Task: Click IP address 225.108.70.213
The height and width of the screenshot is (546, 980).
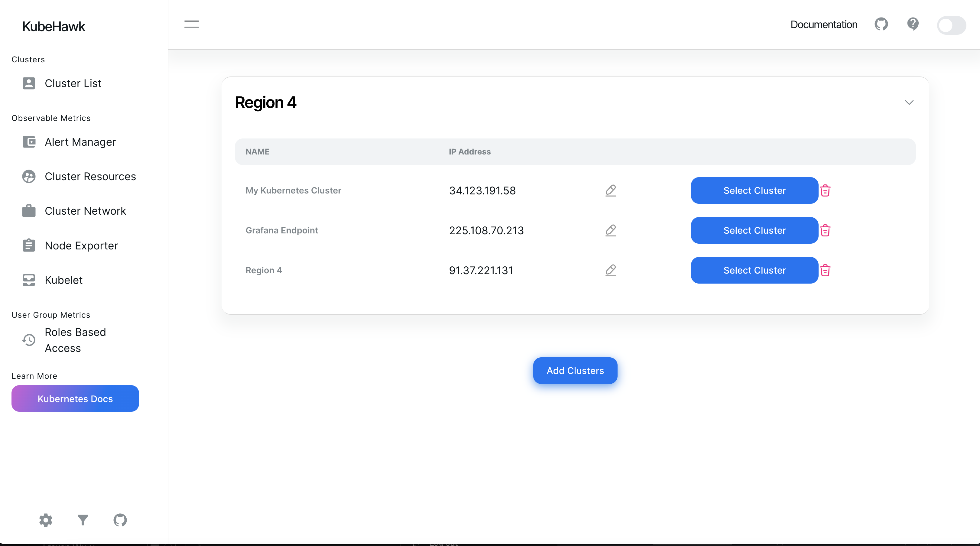Action: (486, 231)
